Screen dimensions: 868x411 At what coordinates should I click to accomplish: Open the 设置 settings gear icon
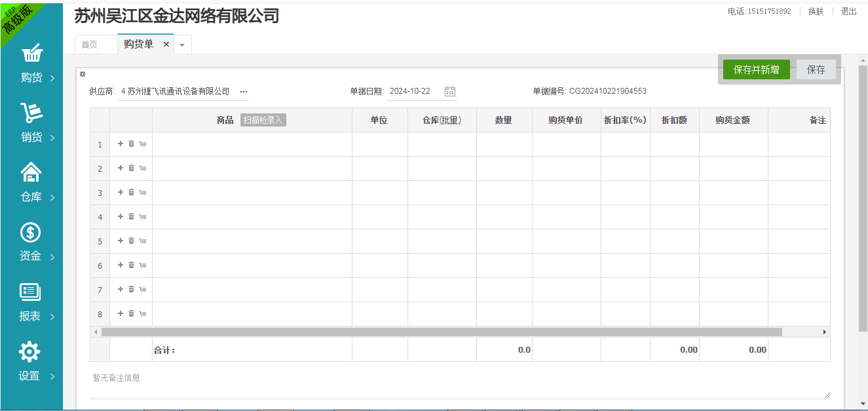[30, 352]
